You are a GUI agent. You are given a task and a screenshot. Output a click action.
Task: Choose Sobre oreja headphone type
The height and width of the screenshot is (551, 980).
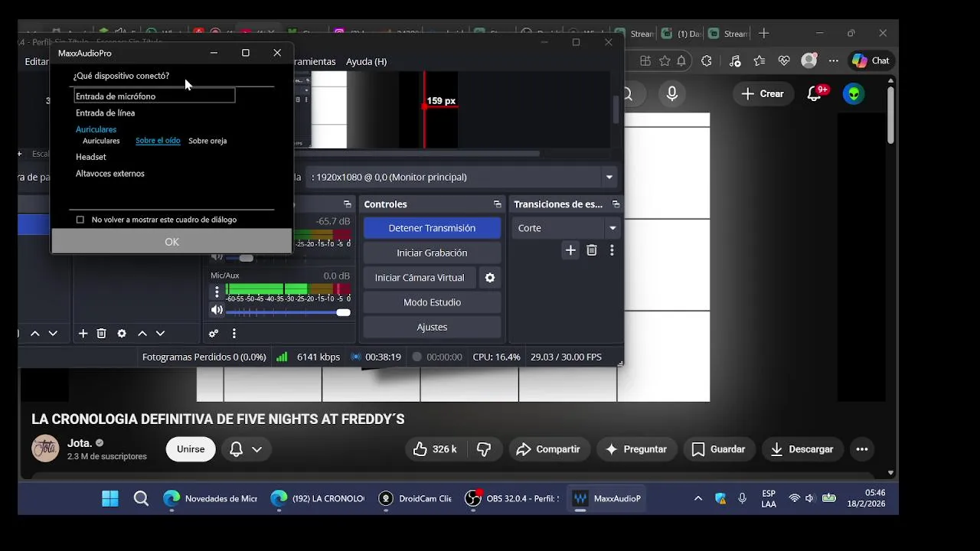tap(207, 141)
